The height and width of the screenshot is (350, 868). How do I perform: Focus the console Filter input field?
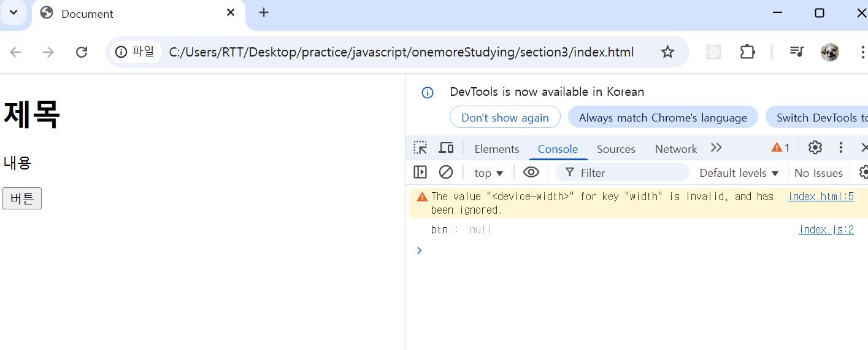click(x=623, y=173)
